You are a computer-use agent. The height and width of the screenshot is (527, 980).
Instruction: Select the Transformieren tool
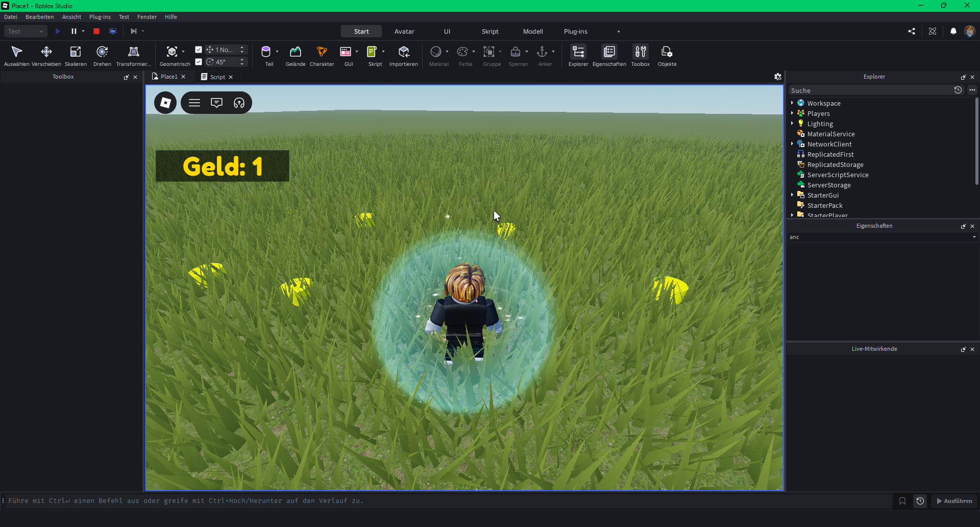[134, 56]
